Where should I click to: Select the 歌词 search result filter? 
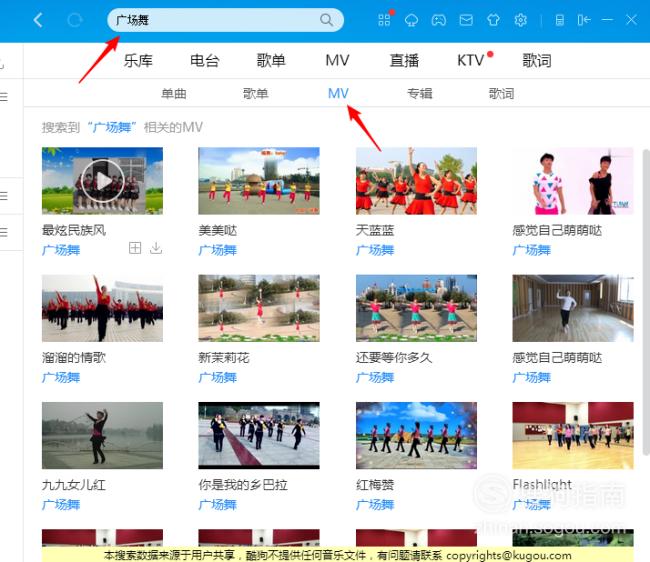click(x=501, y=94)
